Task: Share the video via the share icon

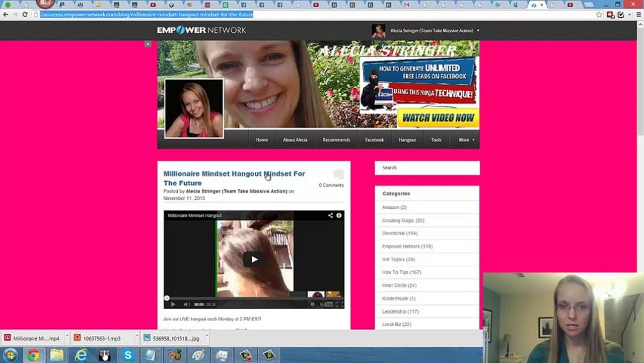Action: pos(330,215)
